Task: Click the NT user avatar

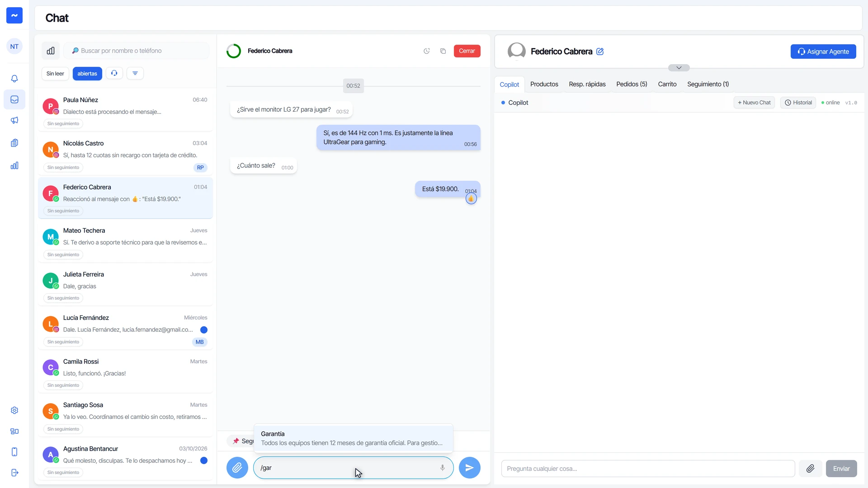Action: tap(14, 46)
